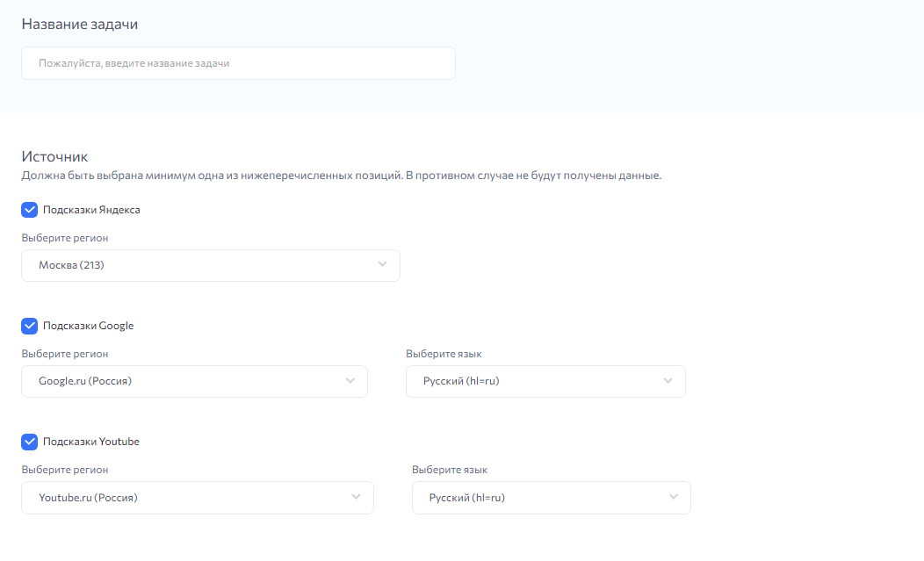Expand the Google.ru (Россия) region dropdown

click(x=194, y=381)
